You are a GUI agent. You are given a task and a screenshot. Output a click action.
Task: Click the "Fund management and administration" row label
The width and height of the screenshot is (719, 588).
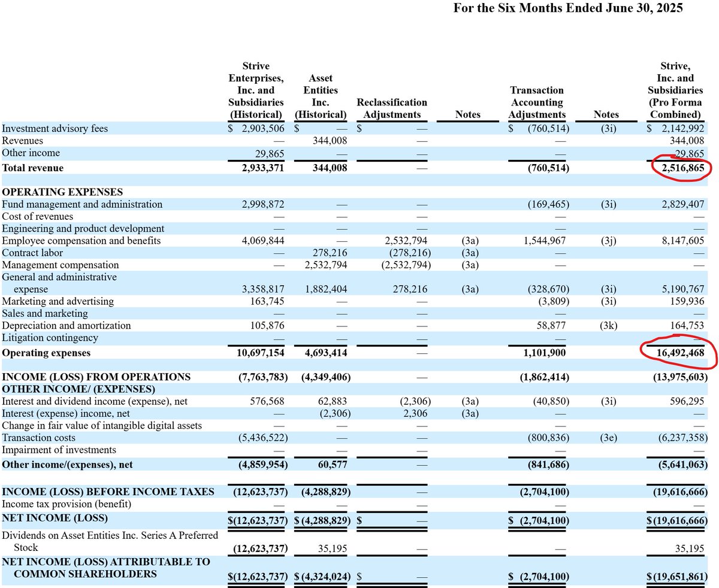coord(82,204)
